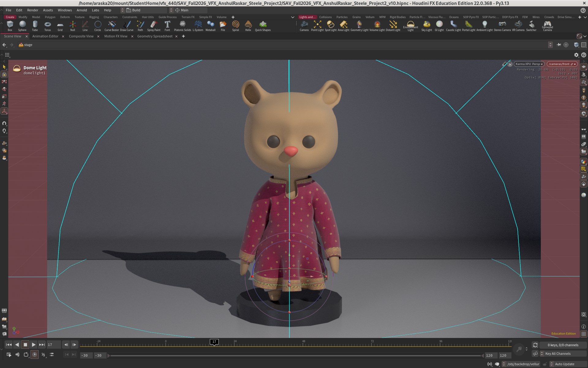Open the /cameras/front camera dropdown

click(562, 64)
